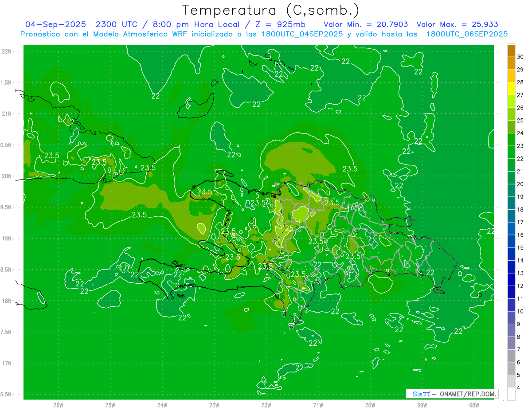Click the '69W' longitude axis label
Screen dimensions: 532x411
422,405
